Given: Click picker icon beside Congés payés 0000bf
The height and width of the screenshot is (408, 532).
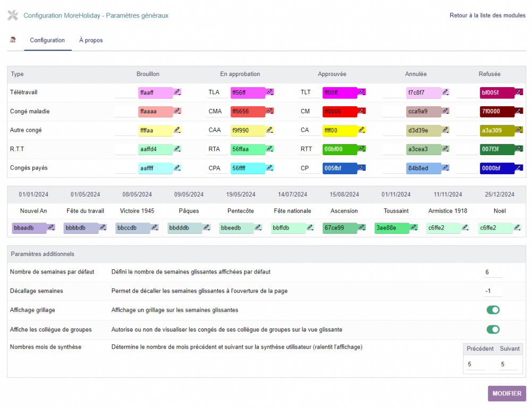Looking at the screenshot, I should [x=519, y=168].
